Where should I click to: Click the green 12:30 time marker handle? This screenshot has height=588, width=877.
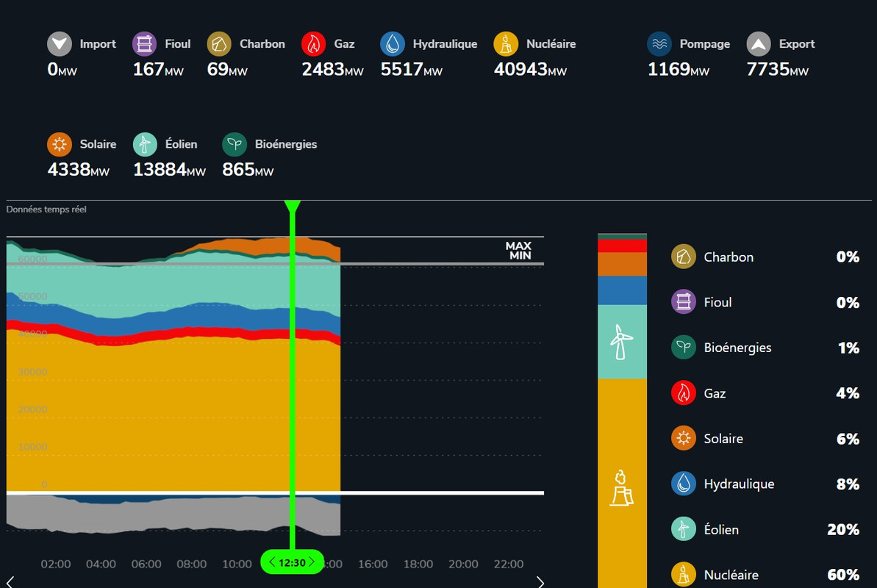pos(292,562)
